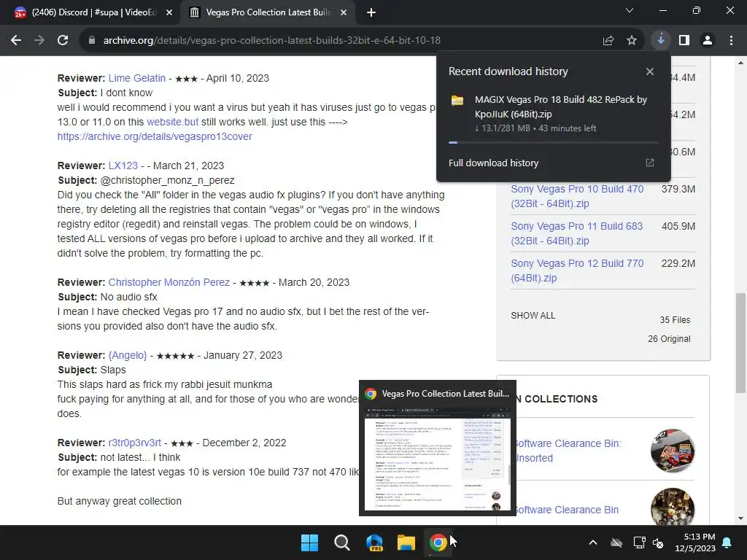Share this page via the share icon
This screenshot has width=747, height=560.
[608, 41]
